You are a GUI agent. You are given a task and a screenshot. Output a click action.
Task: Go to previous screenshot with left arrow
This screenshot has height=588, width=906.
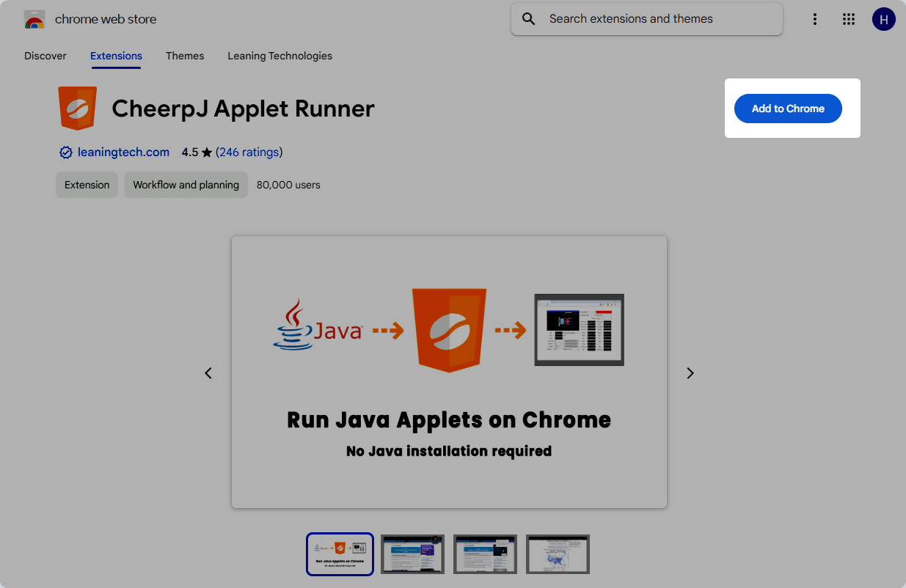(x=208, y=373)
